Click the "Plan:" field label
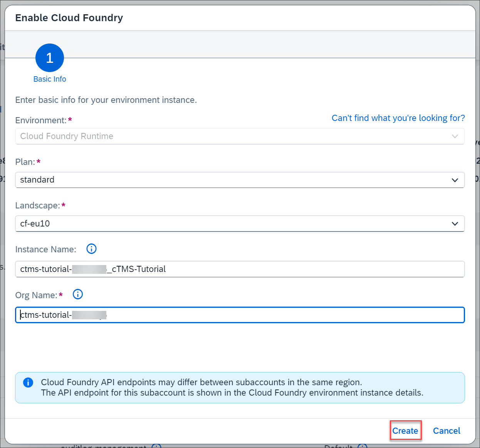The image size is (480, 448). (x=25, y=162)
